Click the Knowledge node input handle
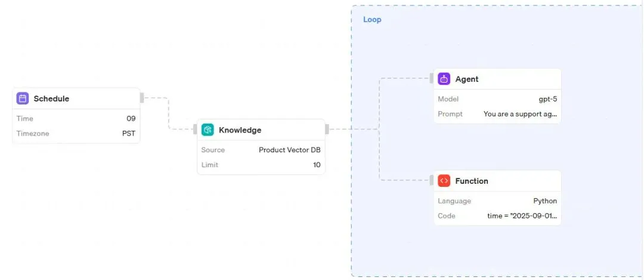This screenshot has height=280, width=644. coord(195,129)
